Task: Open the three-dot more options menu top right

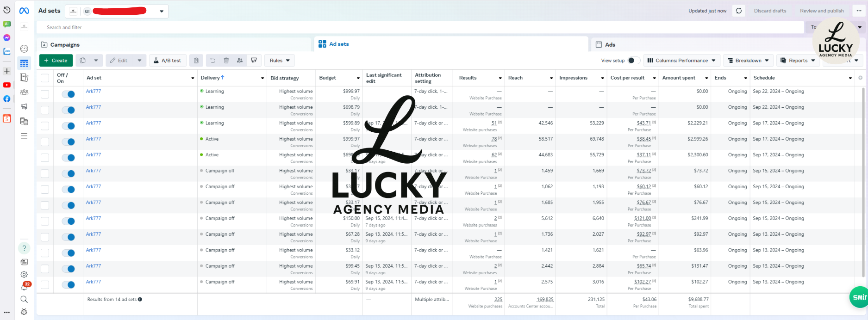Action: tap(859, 11)
